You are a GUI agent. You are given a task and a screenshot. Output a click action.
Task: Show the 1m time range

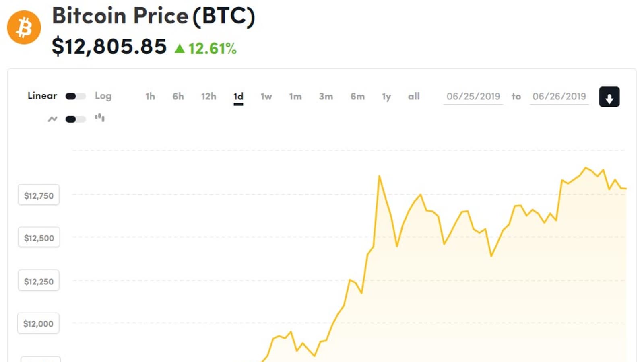click(x=295, y=96)
